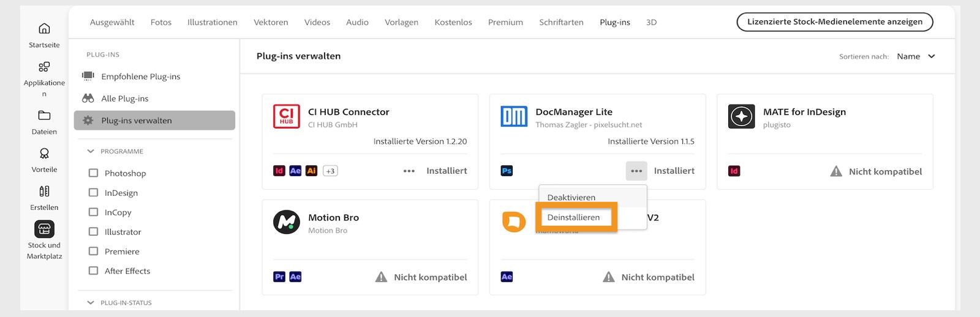Click the 'Installierte Version 1.2.20' text
The image size is (980, 317).
coord(420,141)
